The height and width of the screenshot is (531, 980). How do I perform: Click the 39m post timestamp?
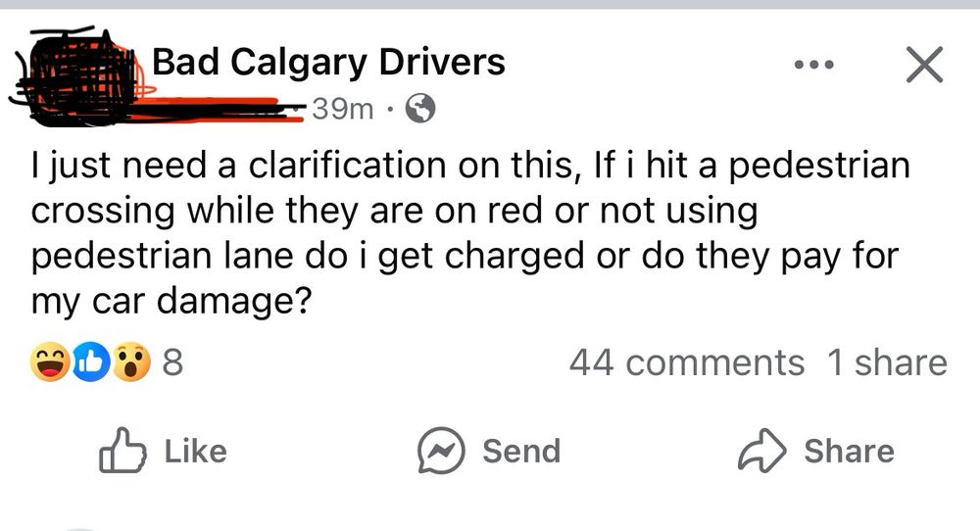pos(342,110)
